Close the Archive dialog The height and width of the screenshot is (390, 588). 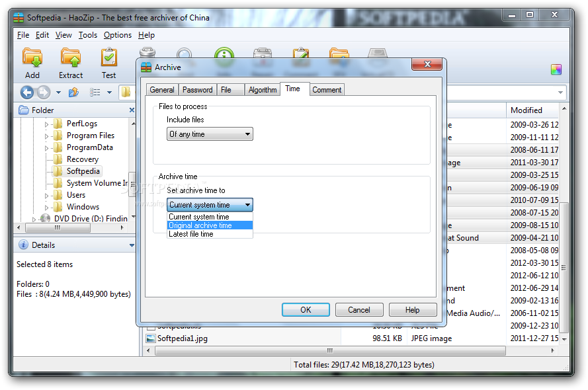pos(427,64)
